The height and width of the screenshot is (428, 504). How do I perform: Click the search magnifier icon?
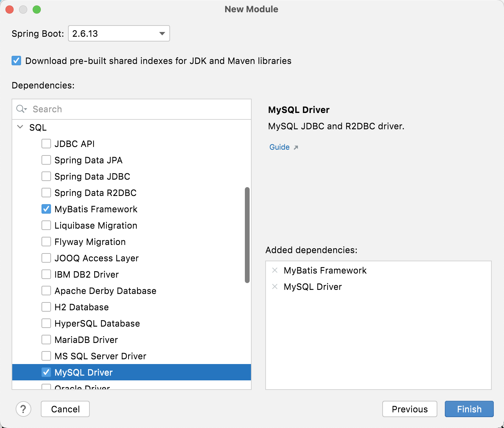pos(21,109)
